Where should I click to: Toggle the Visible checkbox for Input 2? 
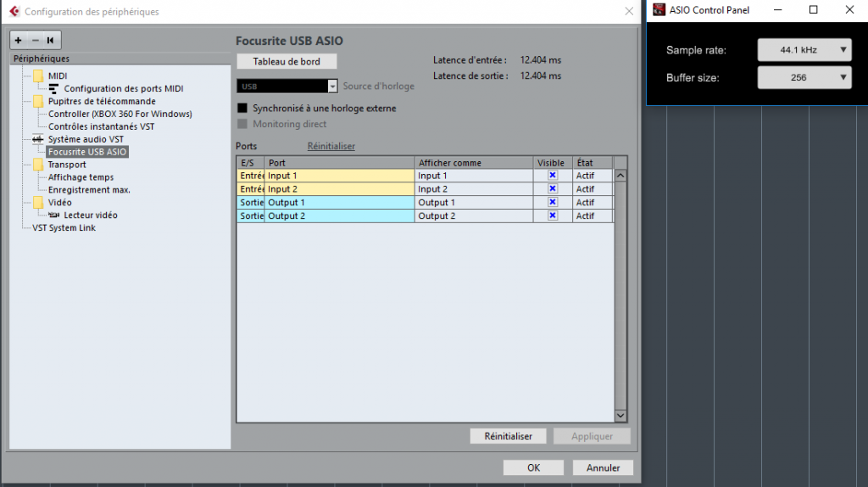(x=553, y=188)
